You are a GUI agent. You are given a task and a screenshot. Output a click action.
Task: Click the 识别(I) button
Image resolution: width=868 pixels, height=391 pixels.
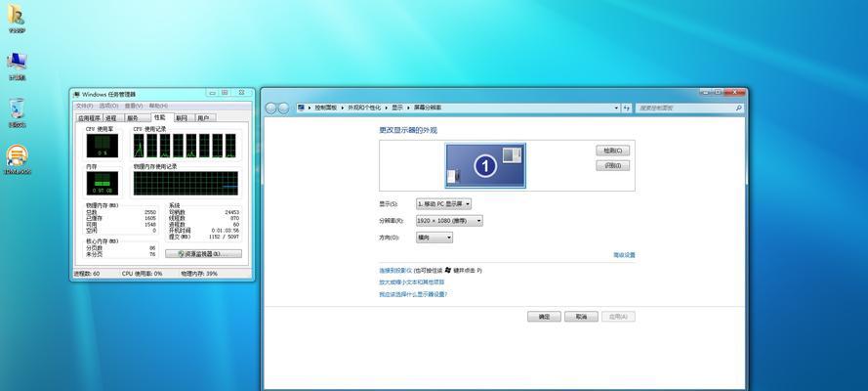[x=613, y=165]
